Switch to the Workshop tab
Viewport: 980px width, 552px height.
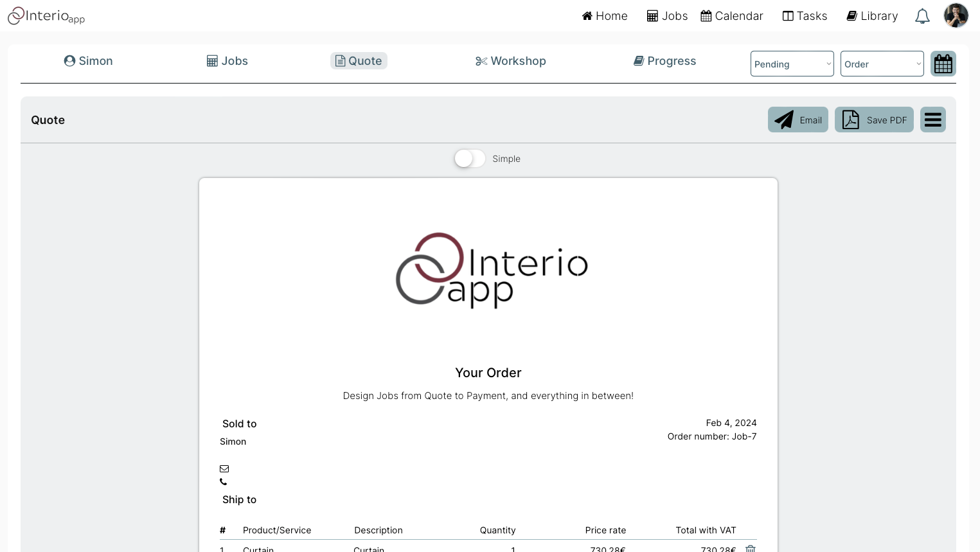coord(511,61)
